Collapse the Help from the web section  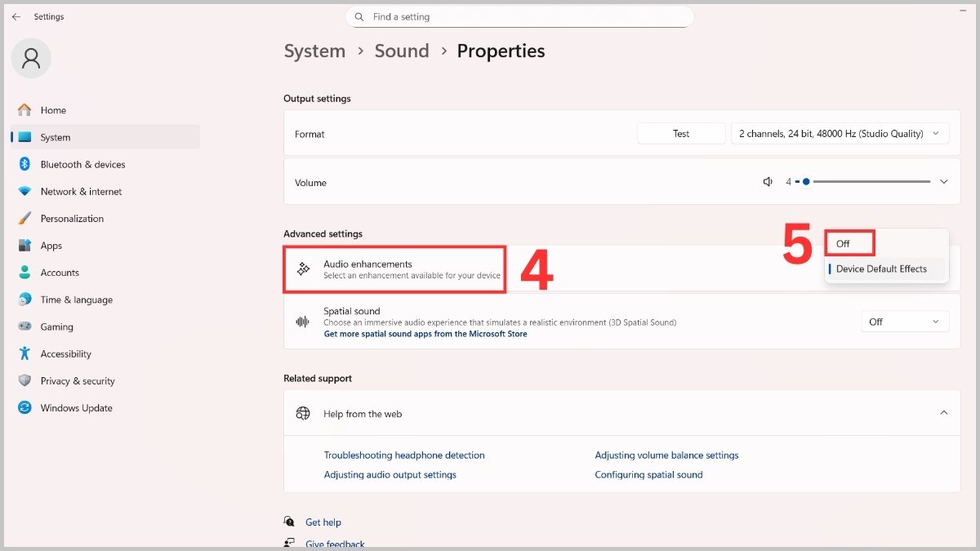pos(943,414)
